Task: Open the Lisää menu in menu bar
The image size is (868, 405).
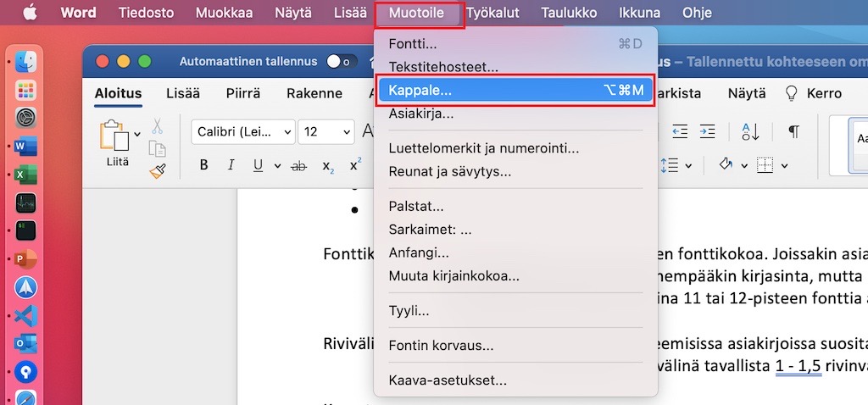Action: click(x=350, y=13)
